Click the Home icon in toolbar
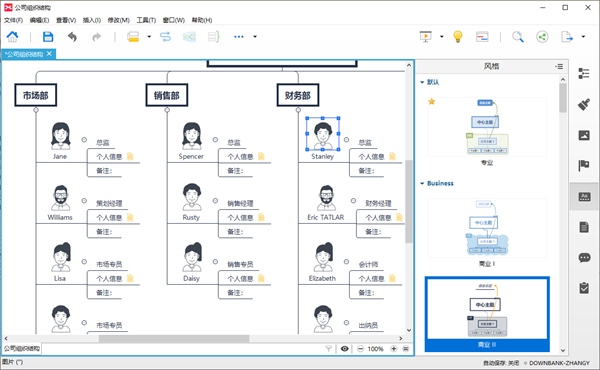This screenshot has width=600, height=370. coord(12,37)
